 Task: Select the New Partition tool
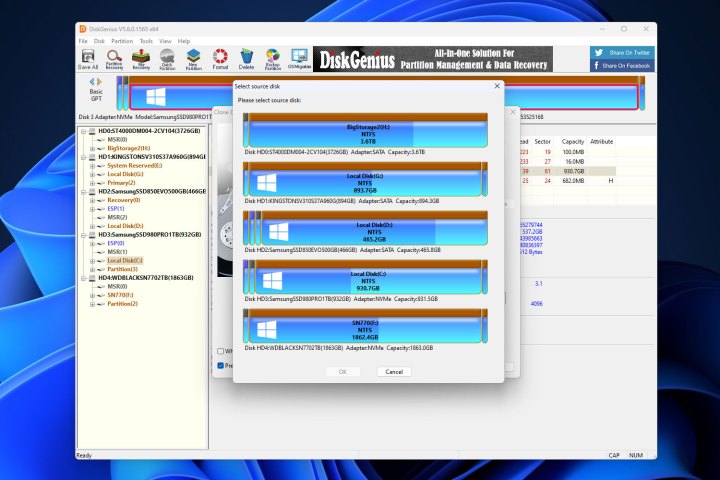click(x=194, y=59)
